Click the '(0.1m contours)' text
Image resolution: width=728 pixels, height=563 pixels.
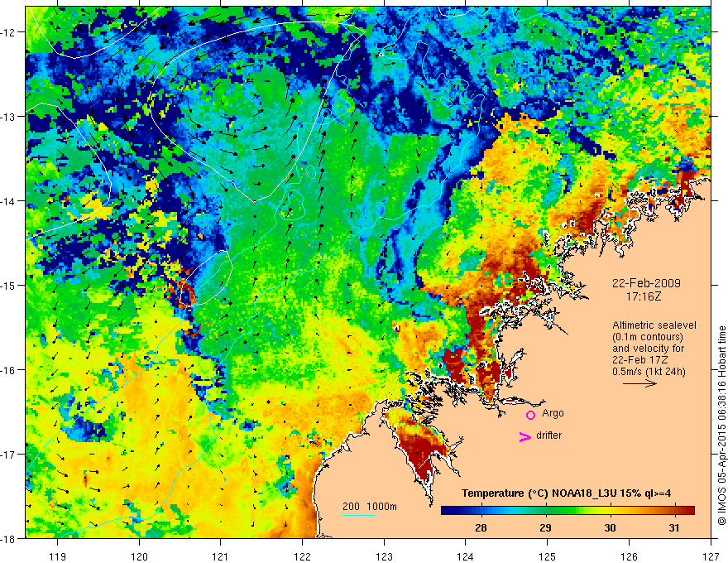(x=648, y=337)
